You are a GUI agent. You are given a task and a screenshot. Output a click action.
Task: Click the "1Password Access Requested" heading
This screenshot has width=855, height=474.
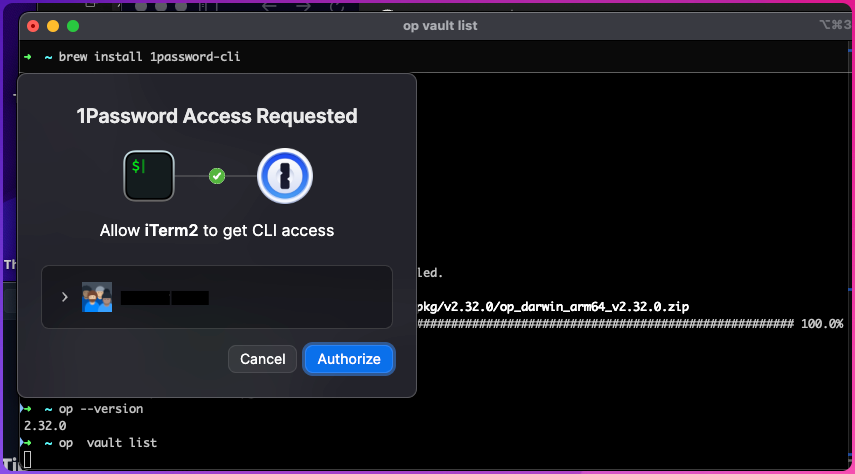click(x=217, y=116)
